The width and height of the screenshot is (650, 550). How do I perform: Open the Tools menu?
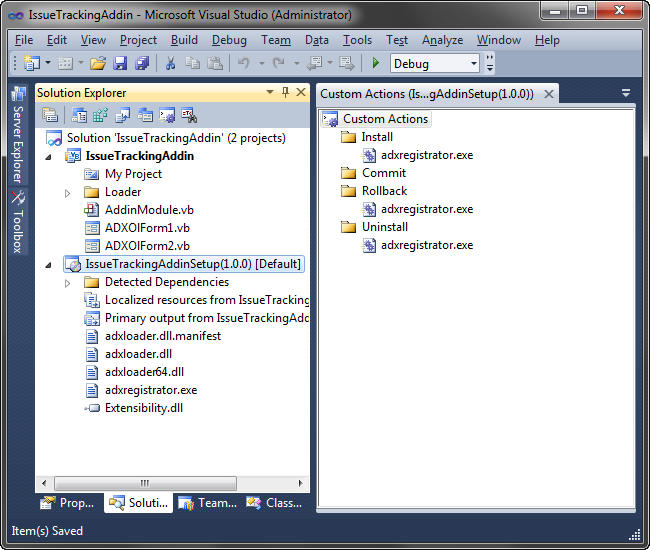coord(357,40)
